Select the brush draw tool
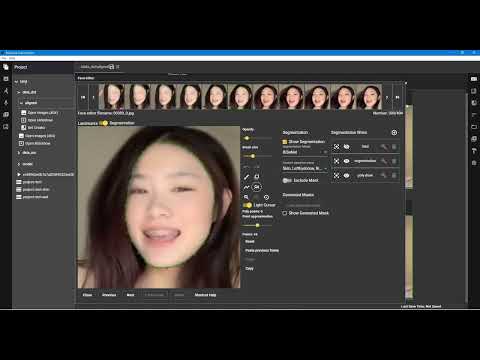 [x=246, y=177]
